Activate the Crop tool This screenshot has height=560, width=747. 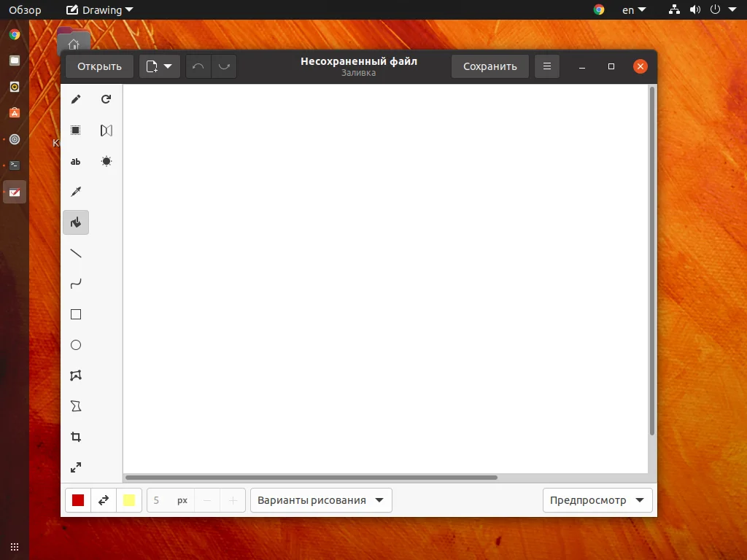pyautogui.click(x=76, y=437)
